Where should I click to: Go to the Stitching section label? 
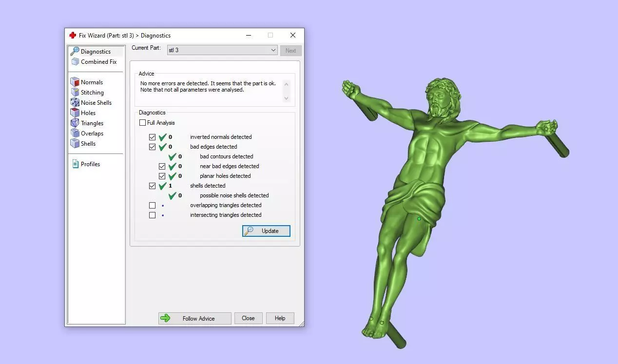click(x=92, y=92)
